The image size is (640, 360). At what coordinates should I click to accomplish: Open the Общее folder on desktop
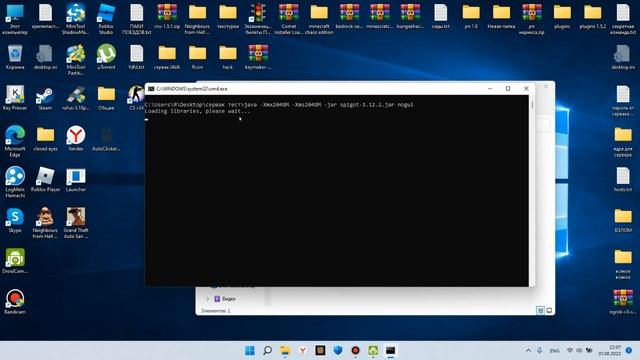pos(106,98)
